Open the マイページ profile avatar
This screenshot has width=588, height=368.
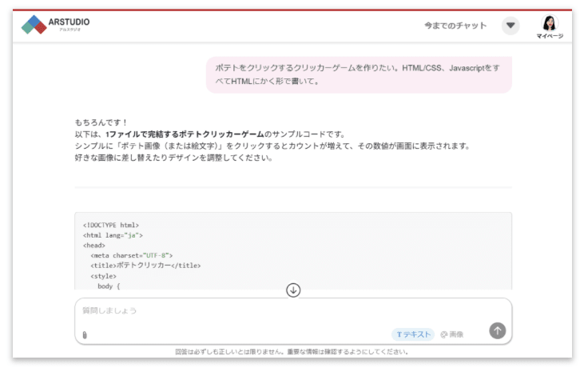[x=550, y=23]
